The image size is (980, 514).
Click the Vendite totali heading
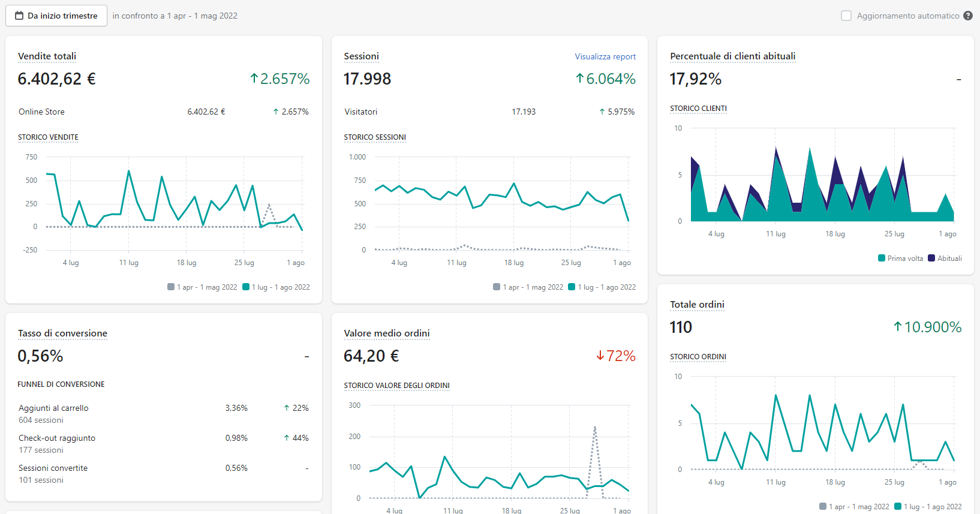[47, 56]
